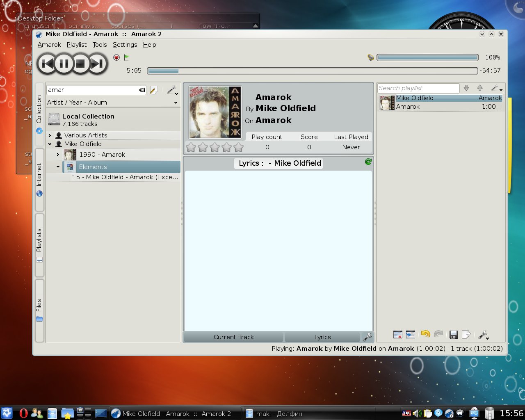The height and width of the screenshot is (420, 525).
Task: Save the playlist with the floppy icon
Action: click(454, 335)
